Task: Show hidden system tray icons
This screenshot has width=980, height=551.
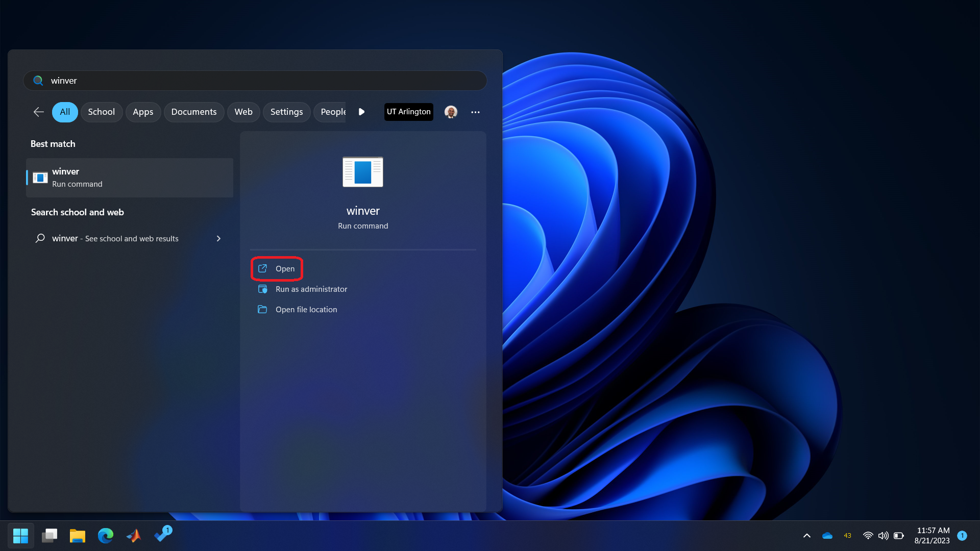Action: point(806,536)
